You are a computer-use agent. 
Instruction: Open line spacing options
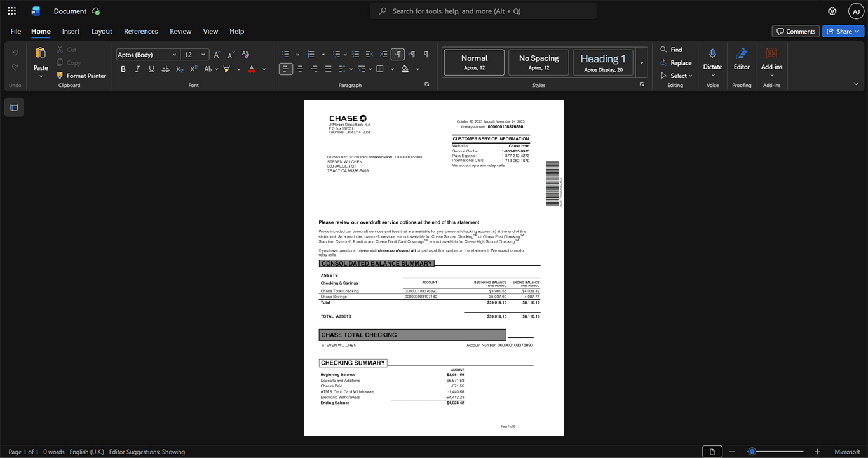(x=342, y=69)
